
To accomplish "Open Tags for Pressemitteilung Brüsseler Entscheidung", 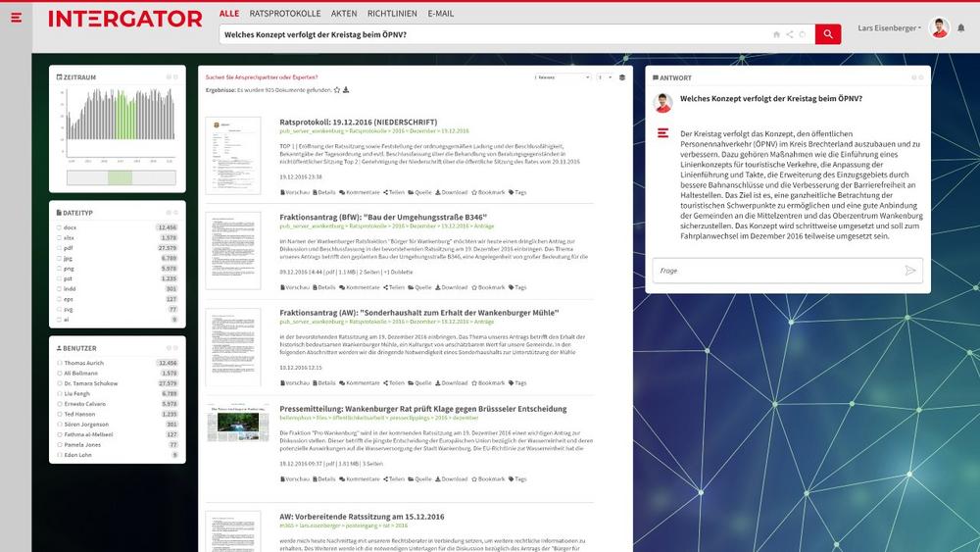I will [517, 479].
